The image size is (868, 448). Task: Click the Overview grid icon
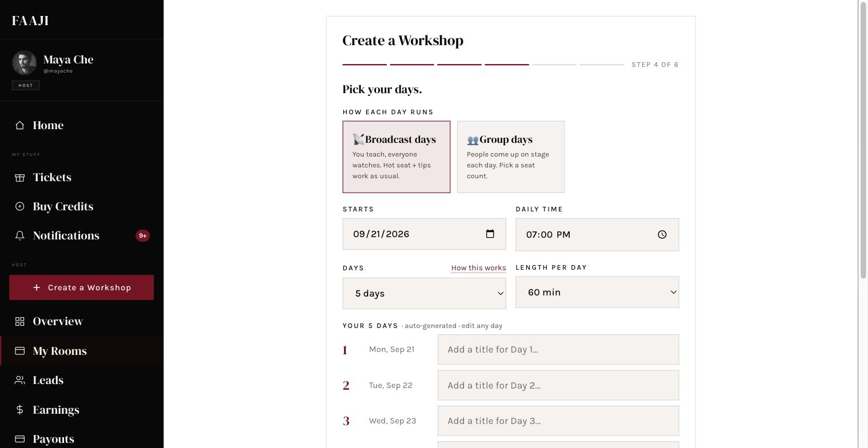pos(19,321)
